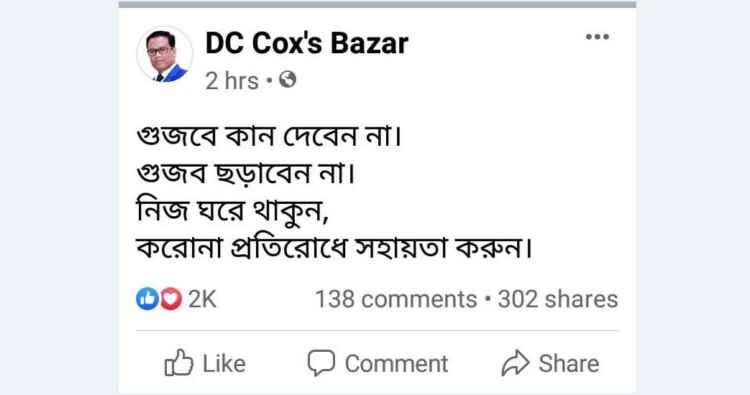
Task: Click the red heart reaction icon
Action: (170, 299)
